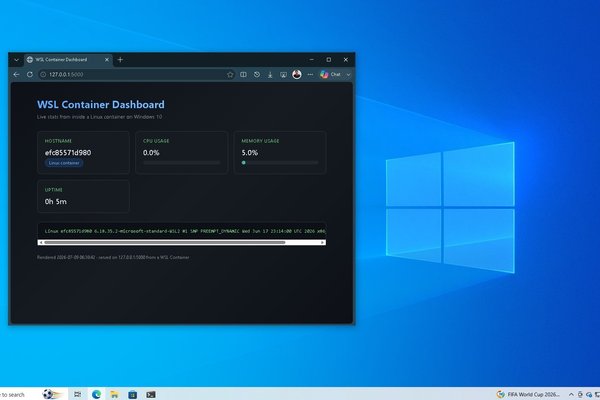Image resolution: width=600 pixels, height=400 pixels.
Task: Minimize the browser window
Action: (311, 60)
